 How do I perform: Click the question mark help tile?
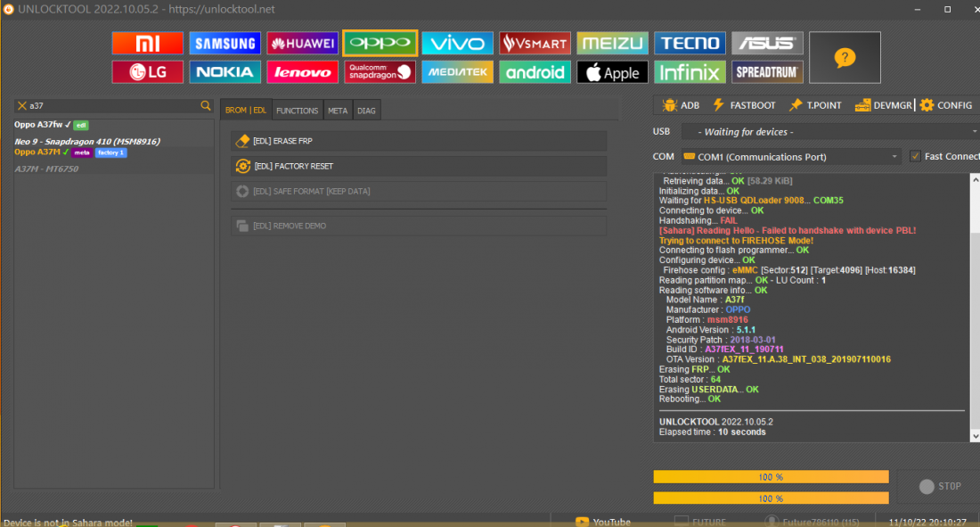point(845,58)
